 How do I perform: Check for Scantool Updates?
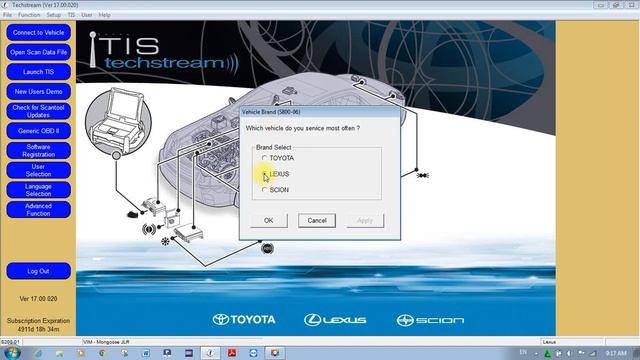click(38, 111)
